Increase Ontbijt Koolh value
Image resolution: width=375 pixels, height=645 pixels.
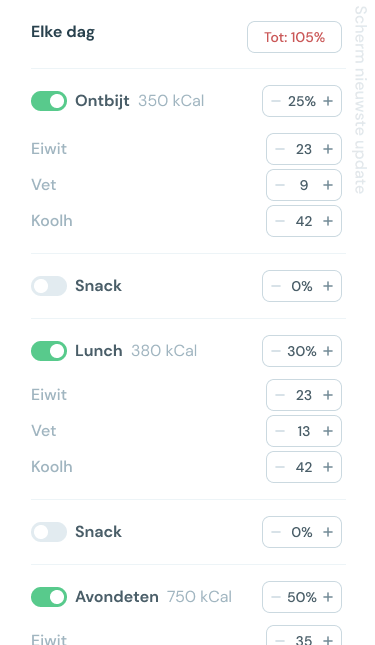click(x=328, y=221)
